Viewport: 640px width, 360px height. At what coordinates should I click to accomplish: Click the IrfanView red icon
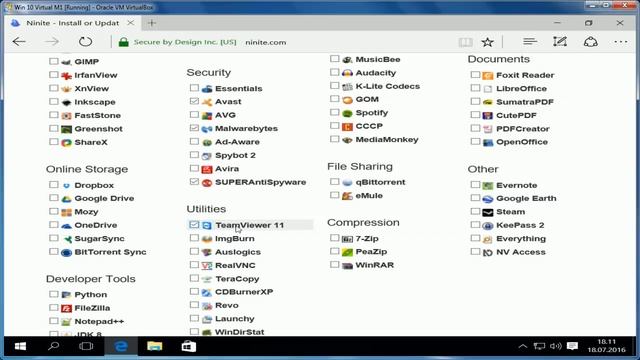pyautogui.click(x=66, y=75)
